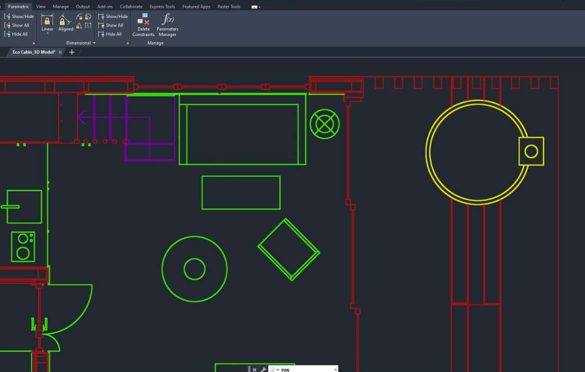Toggle dimensional Show/Hide constraints
This screenshot has height=372, width=585.
click(113, 16)
